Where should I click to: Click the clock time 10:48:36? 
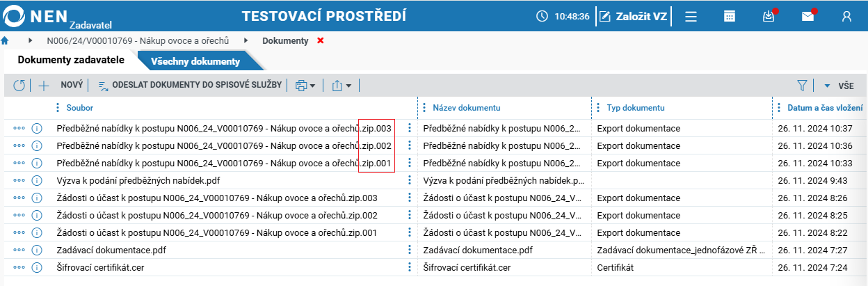pos(572,16)
